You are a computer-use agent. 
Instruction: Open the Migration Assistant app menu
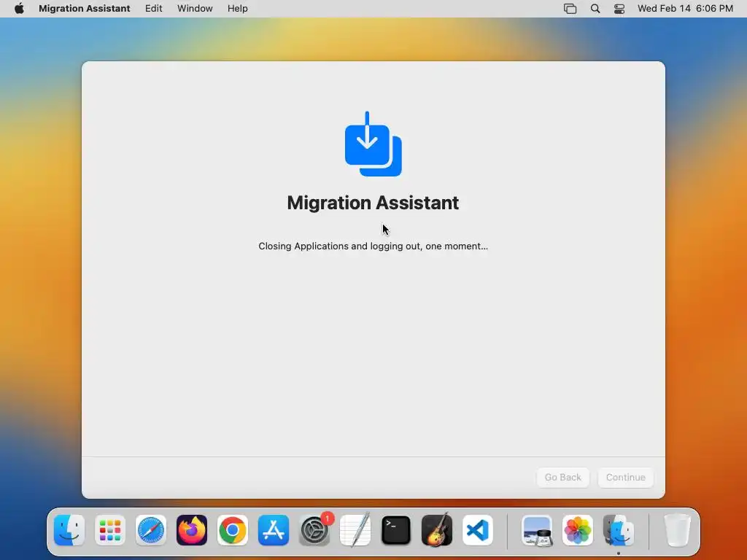(85, 9)
